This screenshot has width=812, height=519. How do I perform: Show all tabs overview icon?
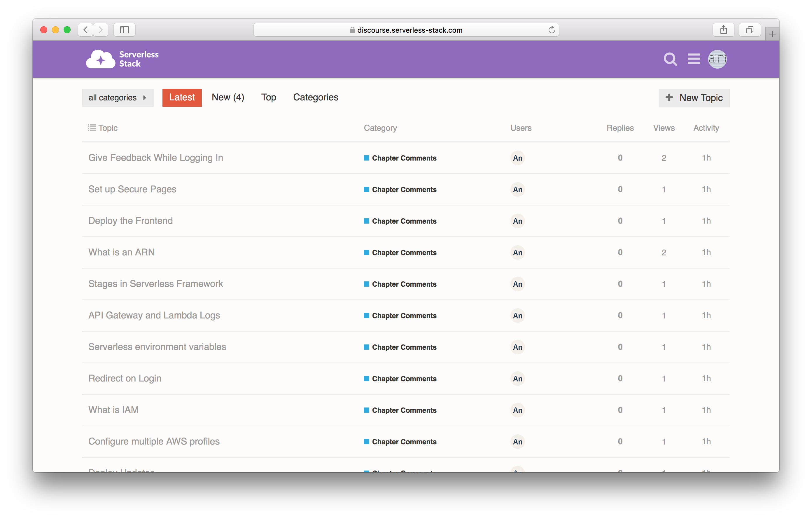tap(749, 30)
